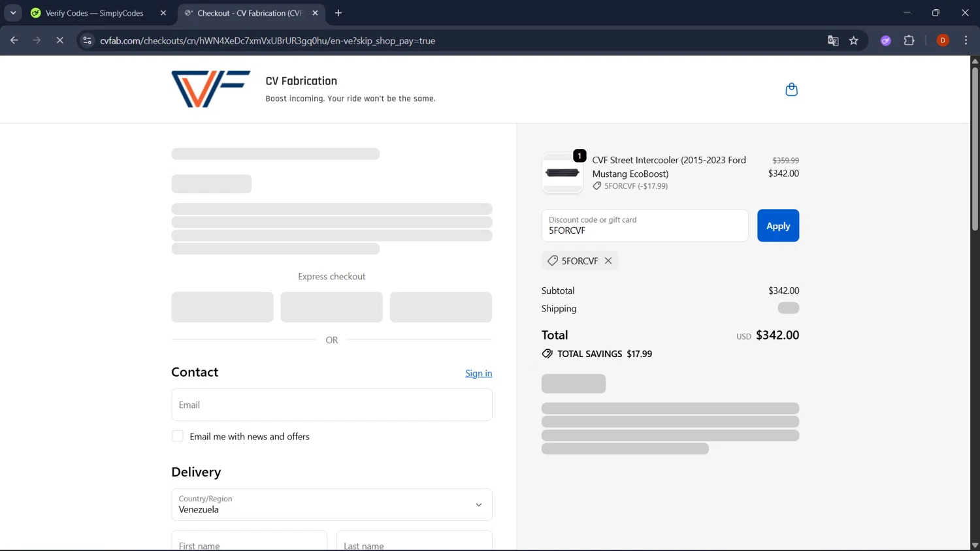Click the struck-through $359.99 price
The width and height of the screenshot is (980, 551).
(785, 160)
